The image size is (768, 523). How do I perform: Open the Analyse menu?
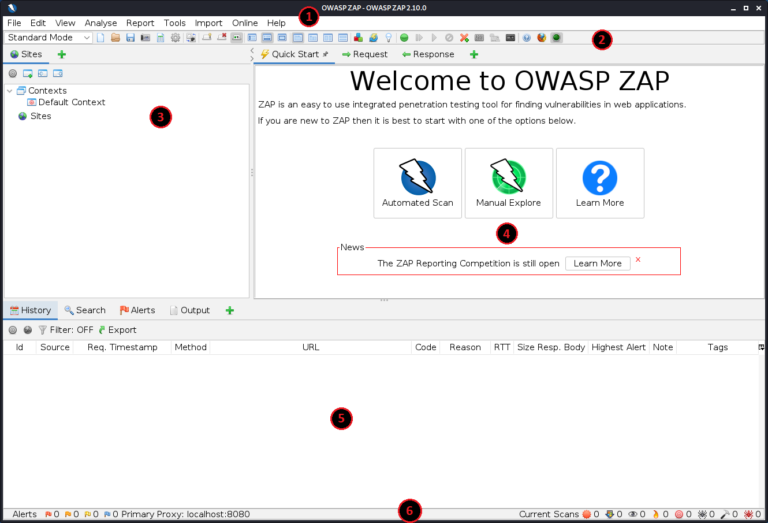point(100,23)
